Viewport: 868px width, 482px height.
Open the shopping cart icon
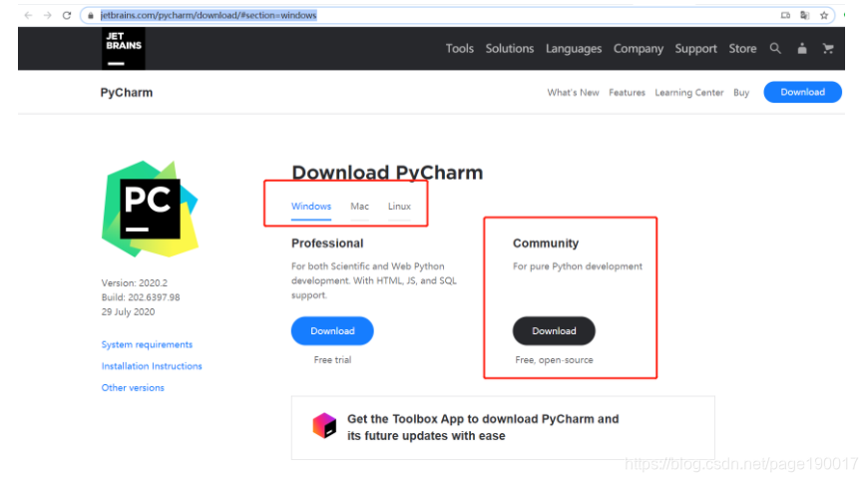828,49
